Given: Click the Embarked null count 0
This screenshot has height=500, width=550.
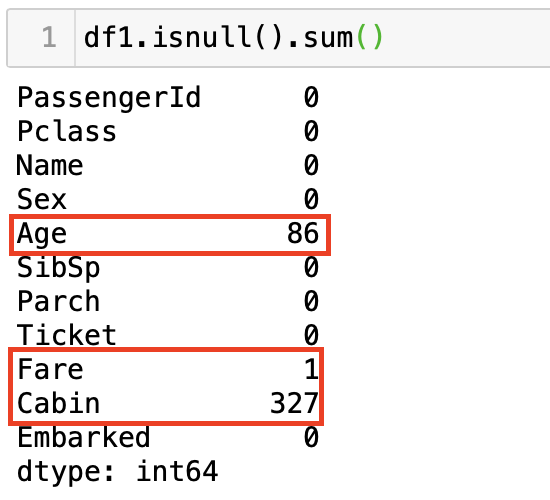Looking at the screenshot, I should tap(311, 437).
